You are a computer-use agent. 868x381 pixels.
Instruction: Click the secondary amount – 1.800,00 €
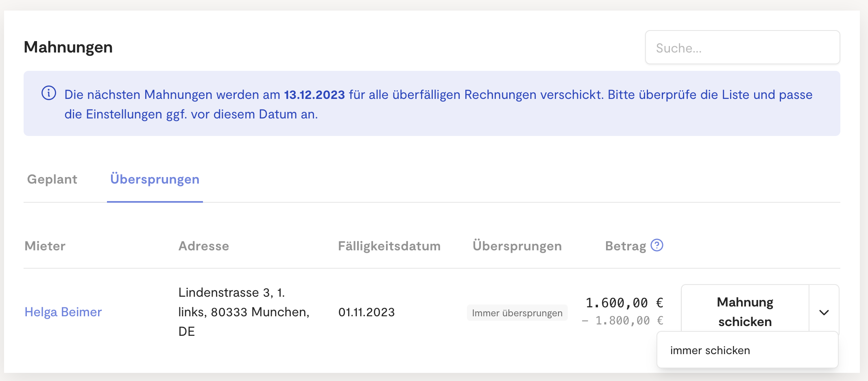[623, 321]
